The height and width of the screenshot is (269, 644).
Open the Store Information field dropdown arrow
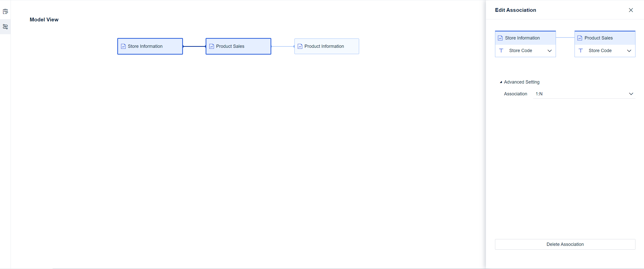coord(550,51)
